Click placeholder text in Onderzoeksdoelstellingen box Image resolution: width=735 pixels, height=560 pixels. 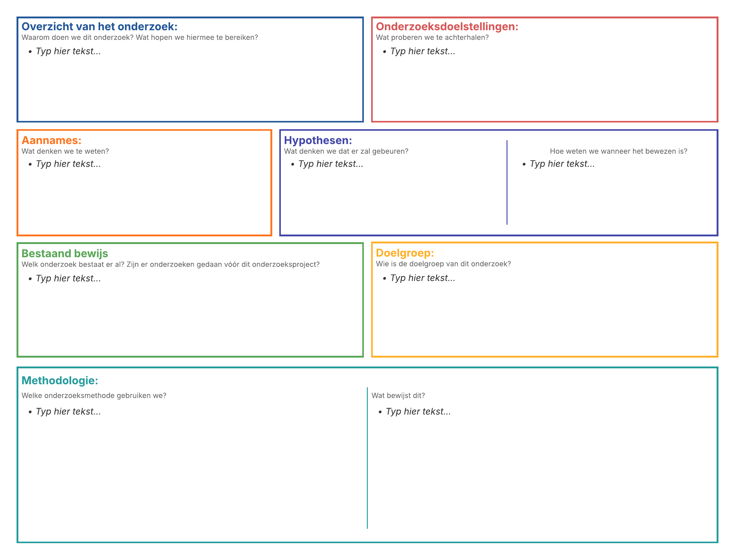click(422, 51)
